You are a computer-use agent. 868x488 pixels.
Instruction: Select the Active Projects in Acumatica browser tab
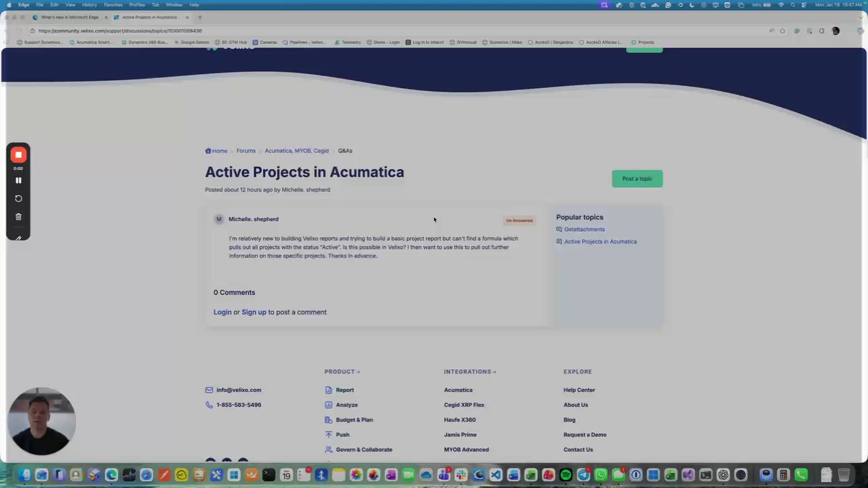point(149,17)
